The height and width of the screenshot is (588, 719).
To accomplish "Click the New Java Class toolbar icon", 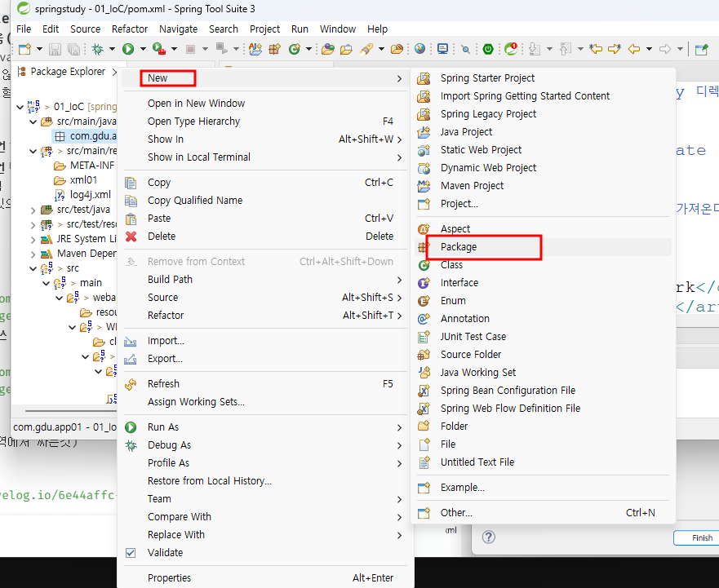I will coord(295,49).
